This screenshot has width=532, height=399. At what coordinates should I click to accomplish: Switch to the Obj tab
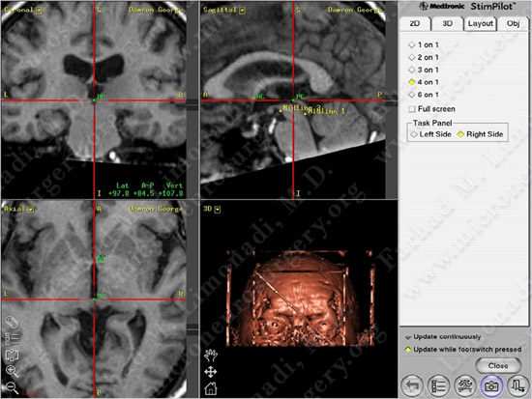(x=513, y=24)
